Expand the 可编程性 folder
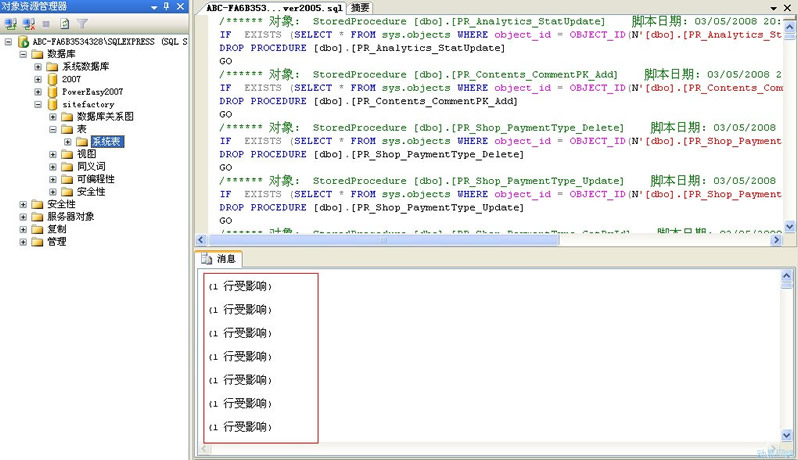 52,180
